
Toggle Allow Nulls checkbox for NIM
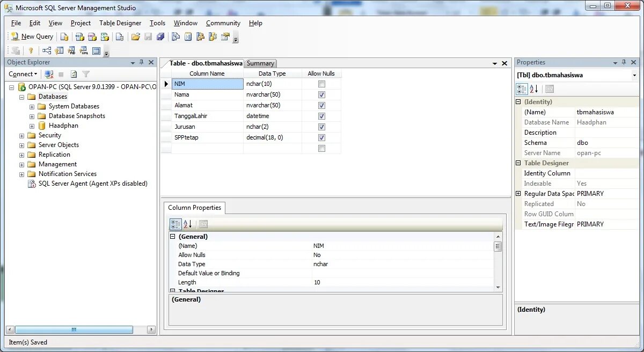point(321,84)
